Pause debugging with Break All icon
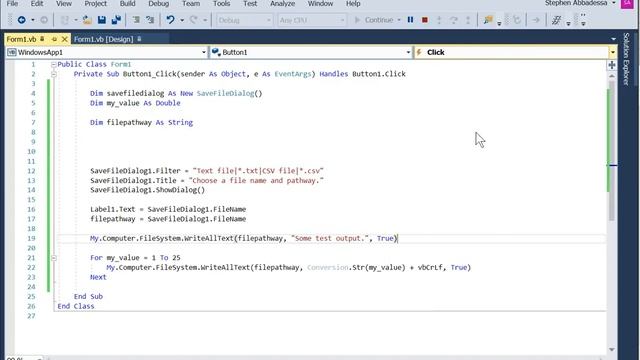Image resolution: width=640 pixels, height=360 pixels. click(410, 20)
